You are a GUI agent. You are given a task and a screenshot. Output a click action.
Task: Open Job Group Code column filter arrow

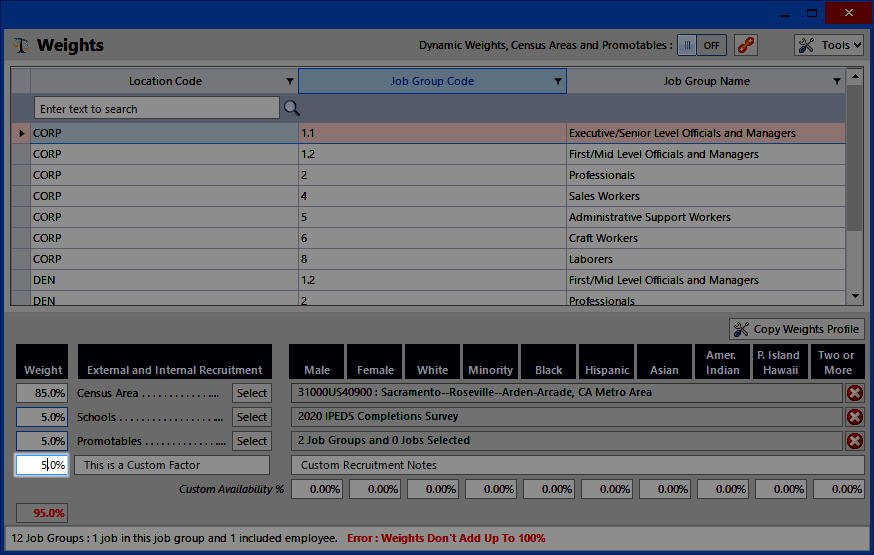pos(558,82)
